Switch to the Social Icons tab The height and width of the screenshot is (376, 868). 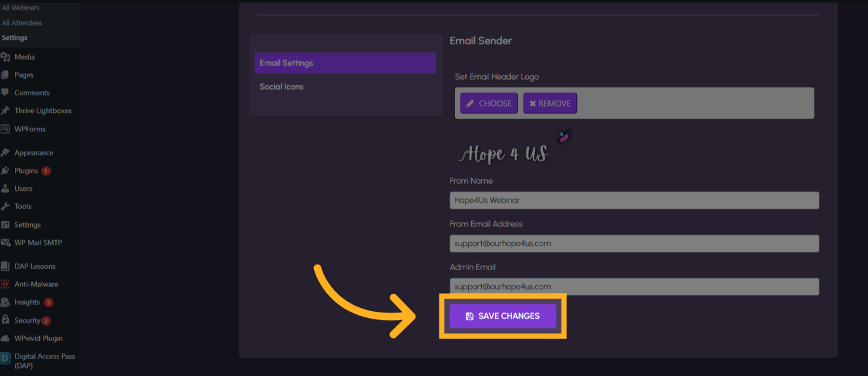282,87
